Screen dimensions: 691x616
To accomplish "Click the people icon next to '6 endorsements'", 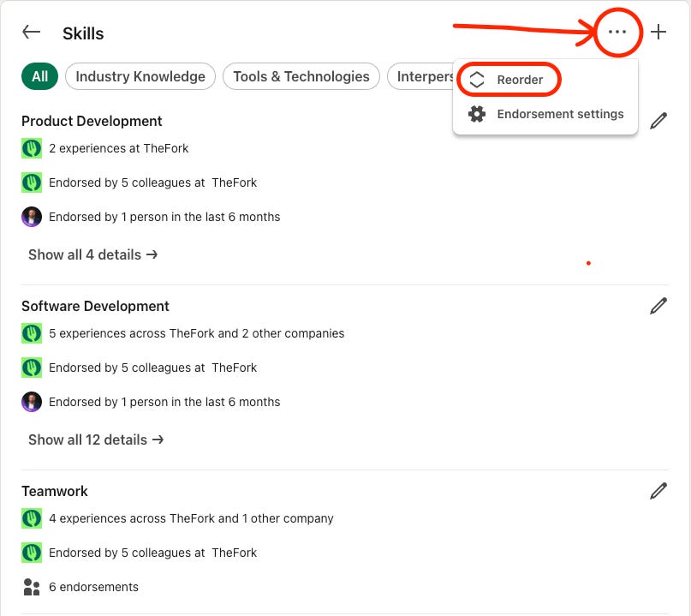I will pyautogui.click(x=32, y=588).
